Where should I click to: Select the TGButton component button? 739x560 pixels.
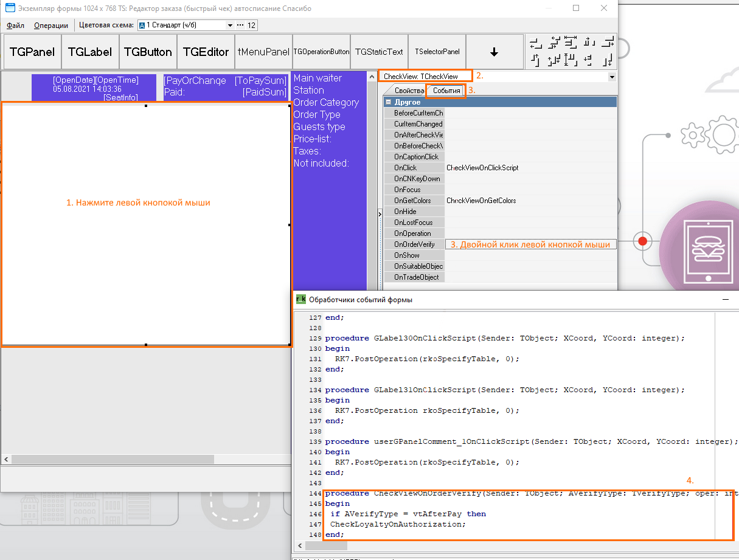click(x=148, y=52)
